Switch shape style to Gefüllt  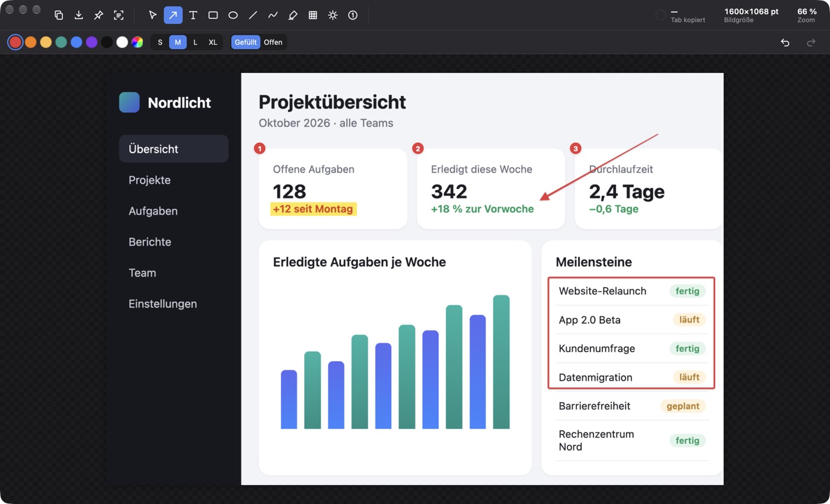(245, 42)
